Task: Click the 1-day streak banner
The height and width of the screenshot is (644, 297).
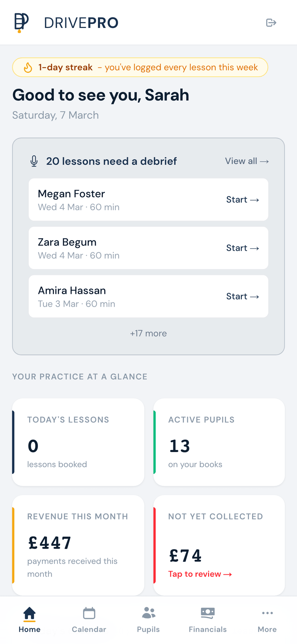Action: pyautogui.click(x=140, y=67)
